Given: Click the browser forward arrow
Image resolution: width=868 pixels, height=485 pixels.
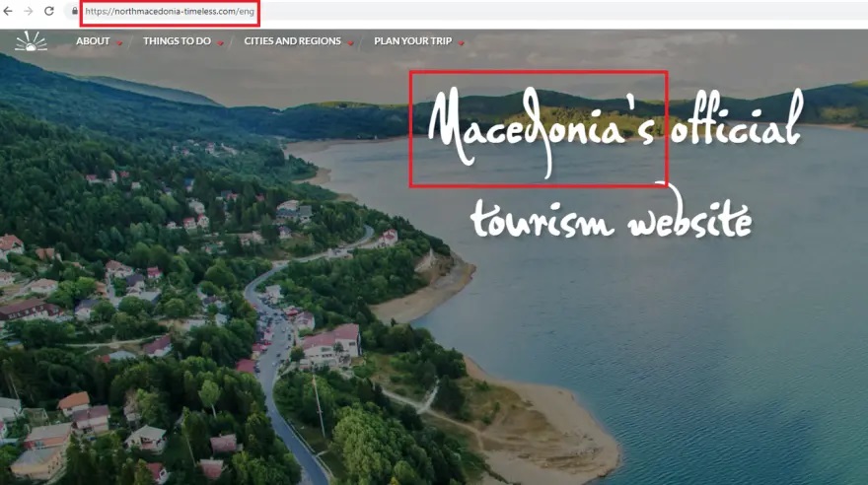Looking at the screenshot, I should [29, 11].
